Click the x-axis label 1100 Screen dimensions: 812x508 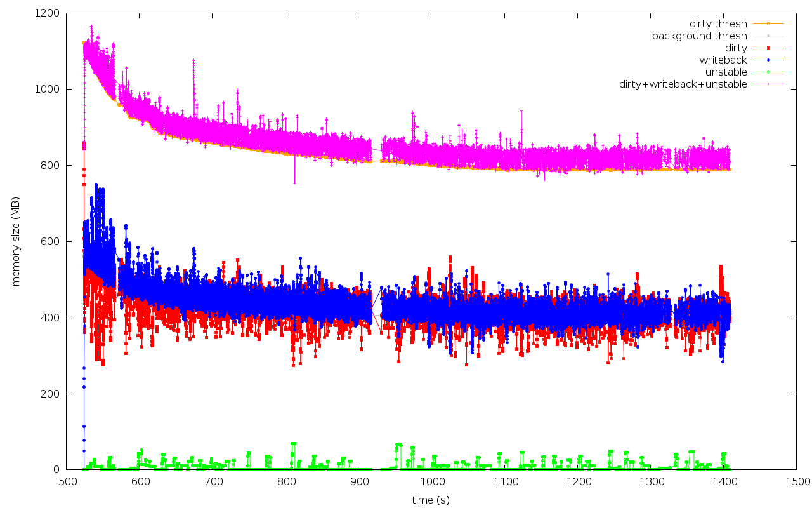[505, 481]
